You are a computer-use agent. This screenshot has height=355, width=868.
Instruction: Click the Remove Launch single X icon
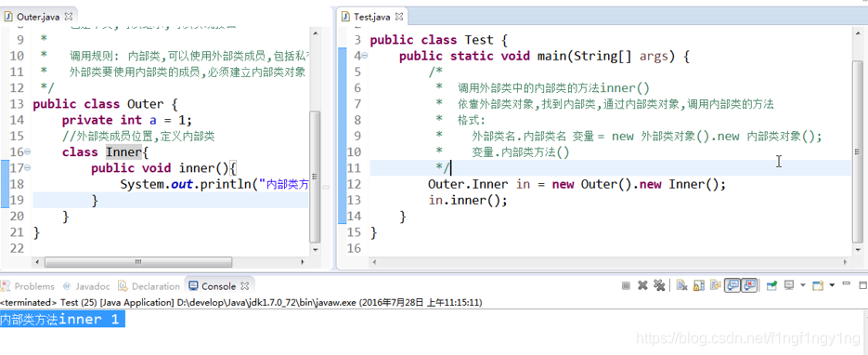point(642,285)
